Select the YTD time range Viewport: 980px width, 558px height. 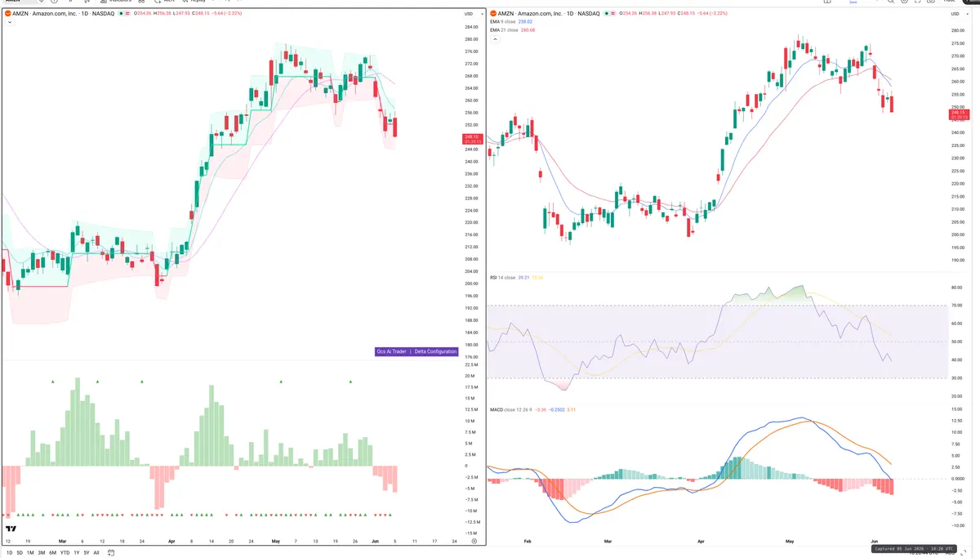(x=65, y=553)
